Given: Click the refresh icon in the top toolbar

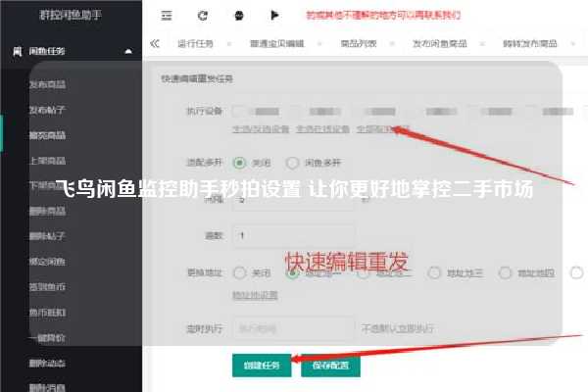Looking at the screenshot, I should coord(203,16).
